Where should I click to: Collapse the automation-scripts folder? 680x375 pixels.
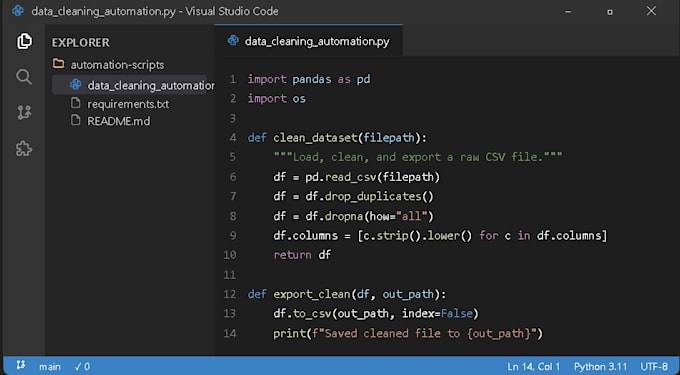pos(118,65)
